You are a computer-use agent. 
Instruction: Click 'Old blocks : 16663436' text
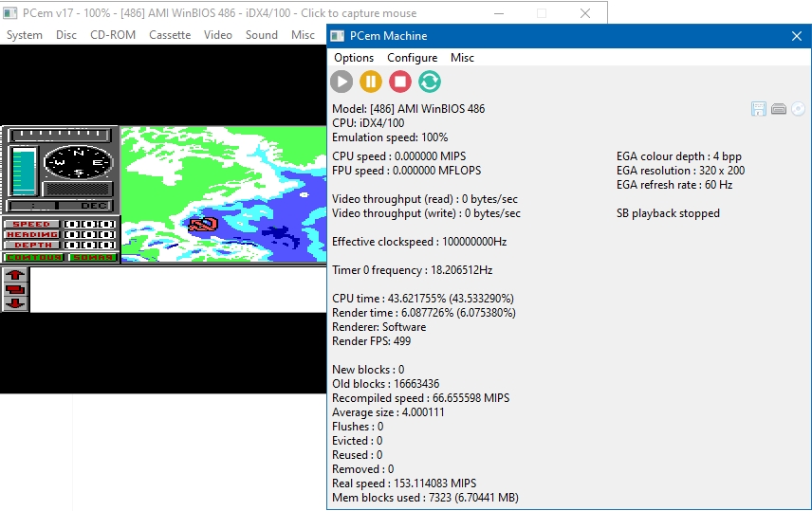point(386,384)
